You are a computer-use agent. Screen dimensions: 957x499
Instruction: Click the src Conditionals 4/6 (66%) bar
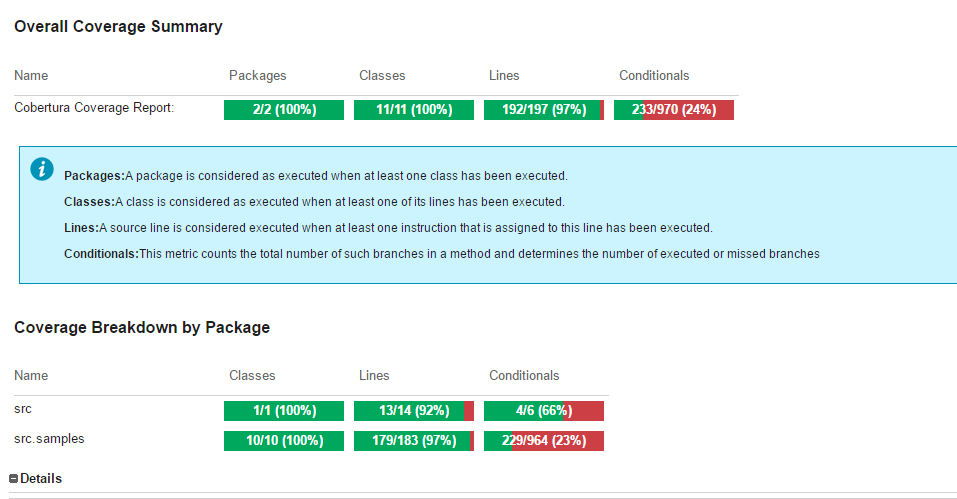click(543, 411)
